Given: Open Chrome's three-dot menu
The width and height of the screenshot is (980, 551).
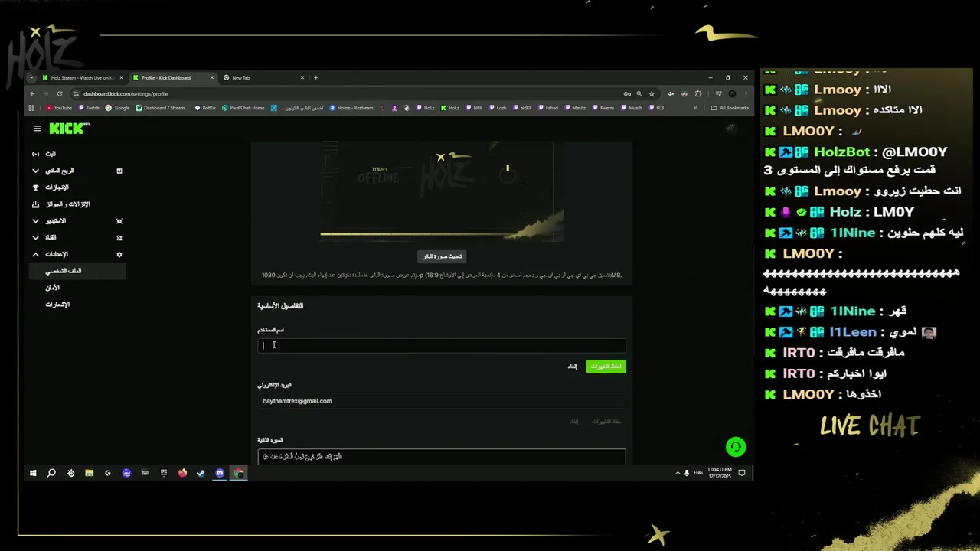Looking at the screenshot, I should pyautogui.click(x=745, y=93).
